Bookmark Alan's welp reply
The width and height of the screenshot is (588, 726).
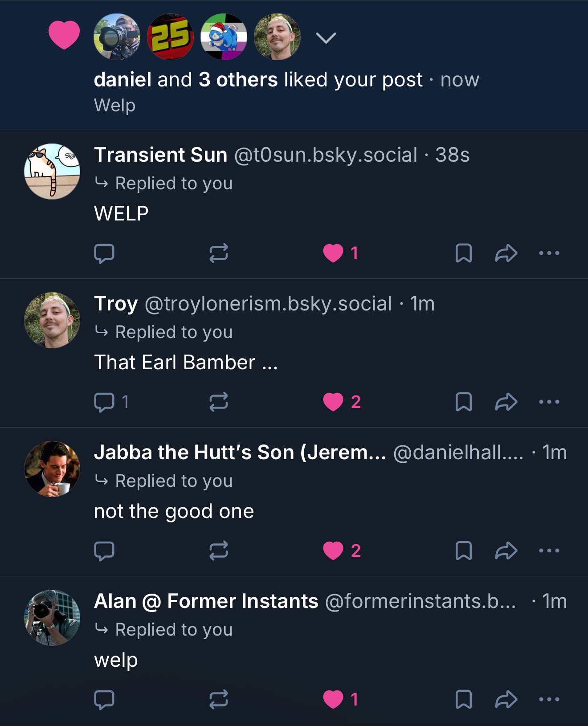point(463,699)
